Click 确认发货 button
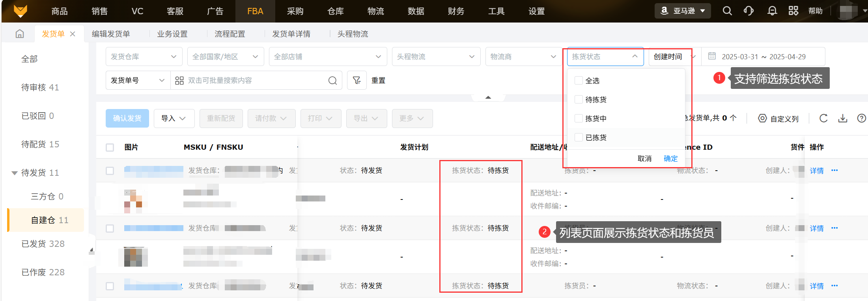Viewport: 868px width, 301px height. [x=127, y=119]
